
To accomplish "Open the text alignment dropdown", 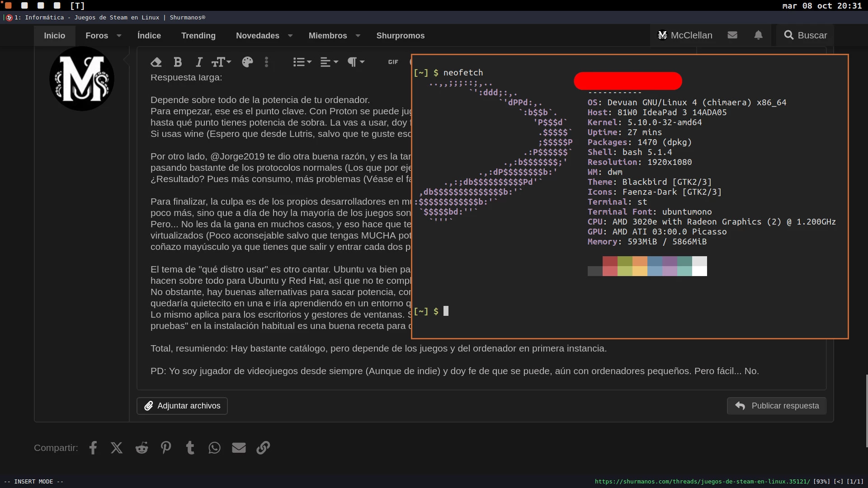I will coord(329,62).
